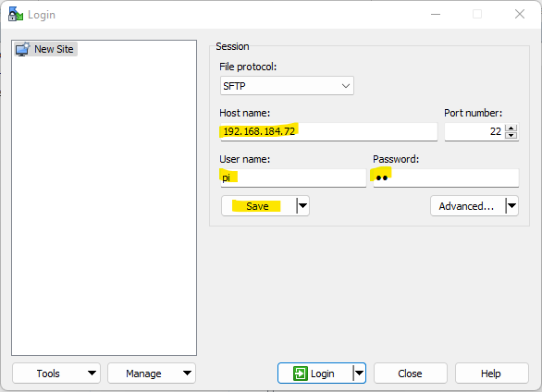This screenshot has width=542, height=392.
Task: Click the Login button
Action: 315,373
